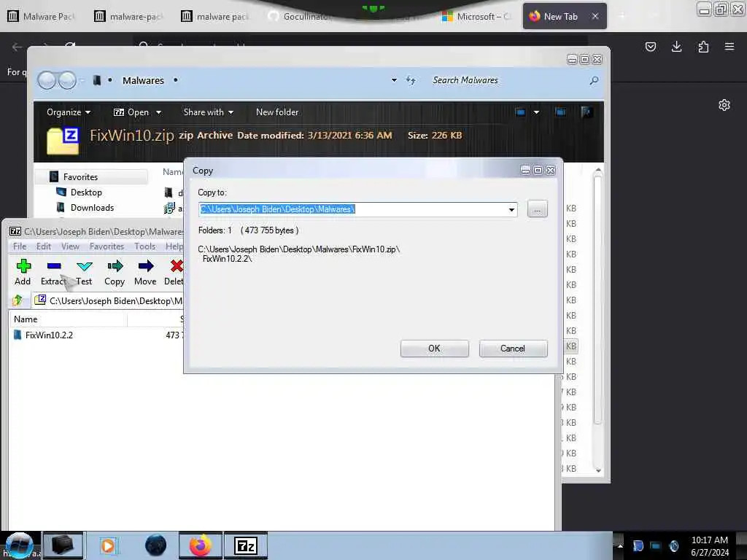This screenshot has height=560, width=747.
Task: Click the Explorer back navigation button
Action: pyautogui.click(x=47, y=80)
